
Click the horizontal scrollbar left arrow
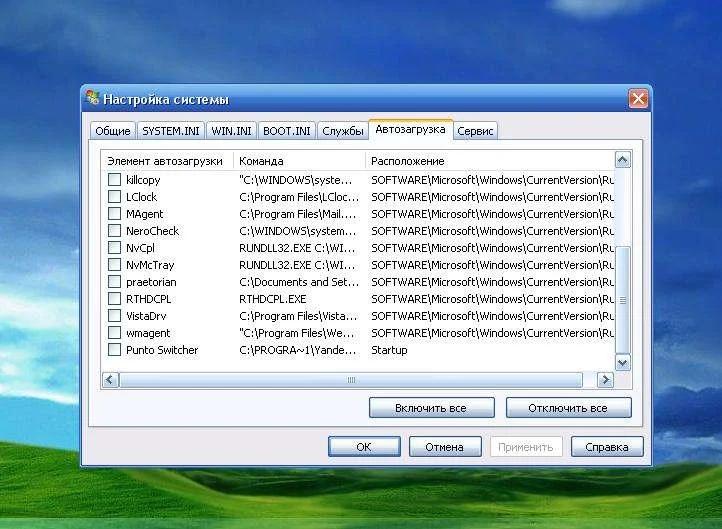[x=110, y=380]
